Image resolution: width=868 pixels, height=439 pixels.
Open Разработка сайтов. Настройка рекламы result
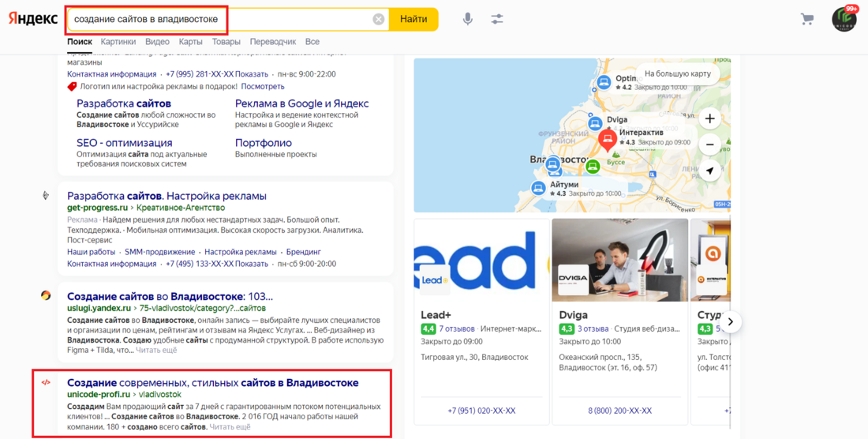click(x=166, y=196)
